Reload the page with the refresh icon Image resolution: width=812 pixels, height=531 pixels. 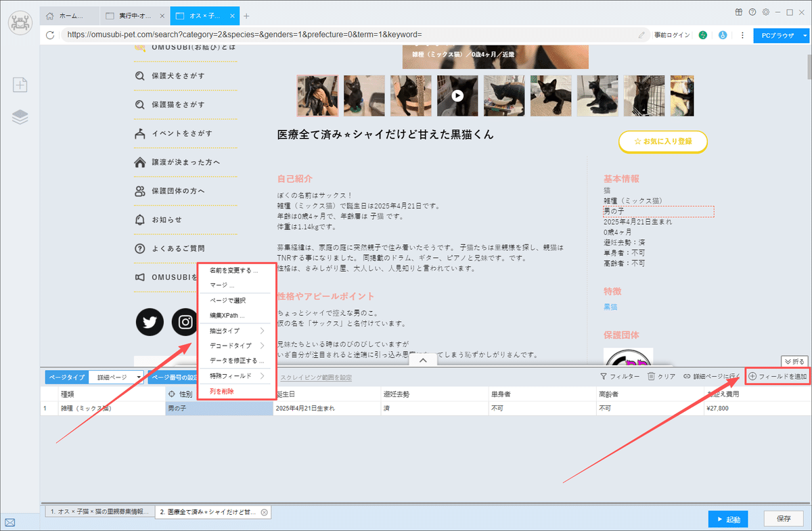pyautogui.click(x=50, y=34)
